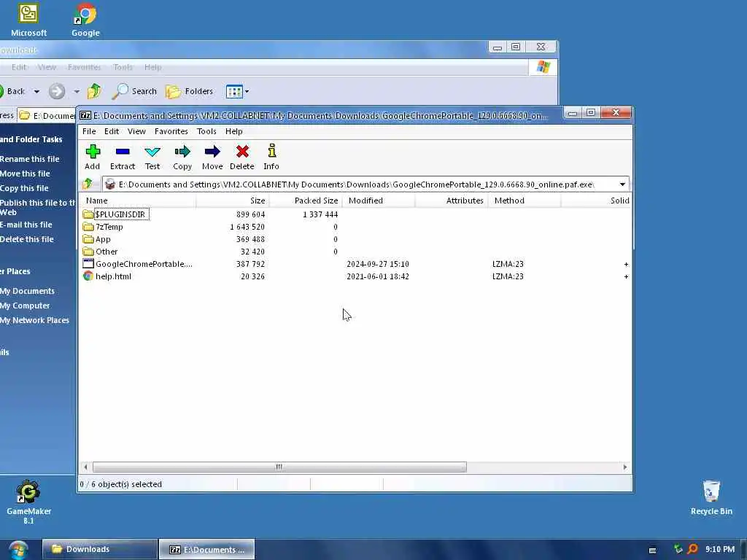Click the Recycle Bin icon
Screen dimensions: 747x560
click(711, 497)
